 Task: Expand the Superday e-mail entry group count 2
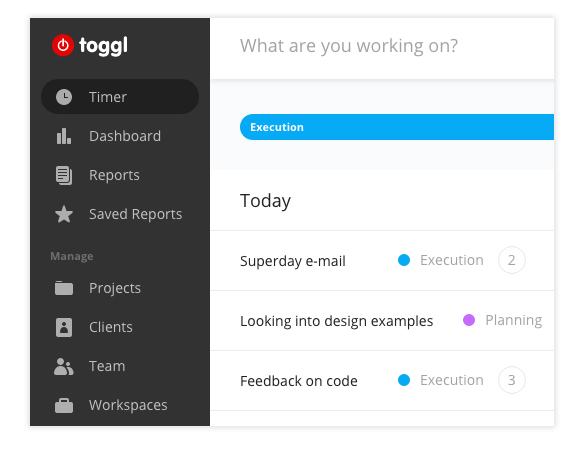click(511, 260)
